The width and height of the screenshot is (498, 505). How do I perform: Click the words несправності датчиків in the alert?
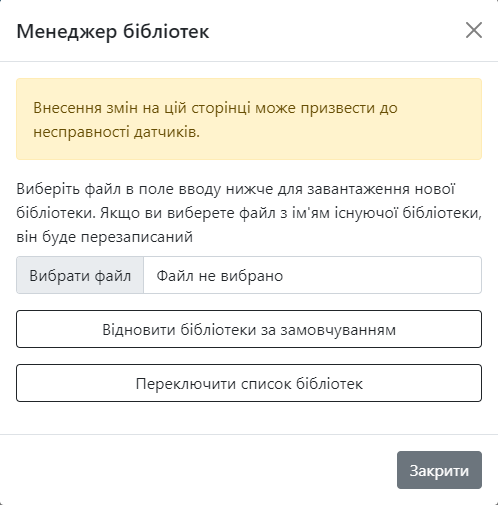116,132
